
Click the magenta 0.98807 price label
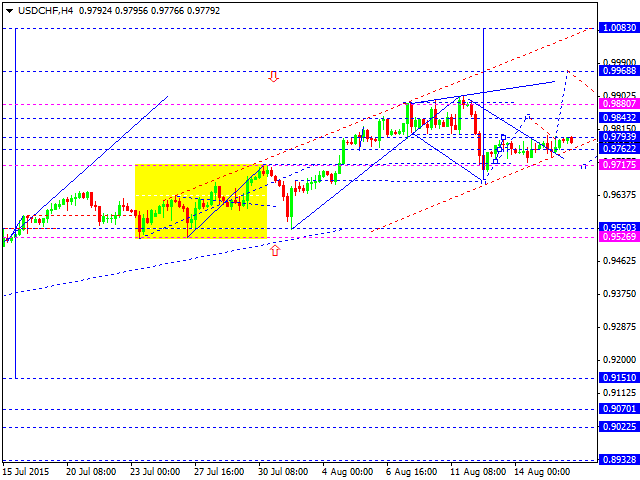(x=618, y=103)
